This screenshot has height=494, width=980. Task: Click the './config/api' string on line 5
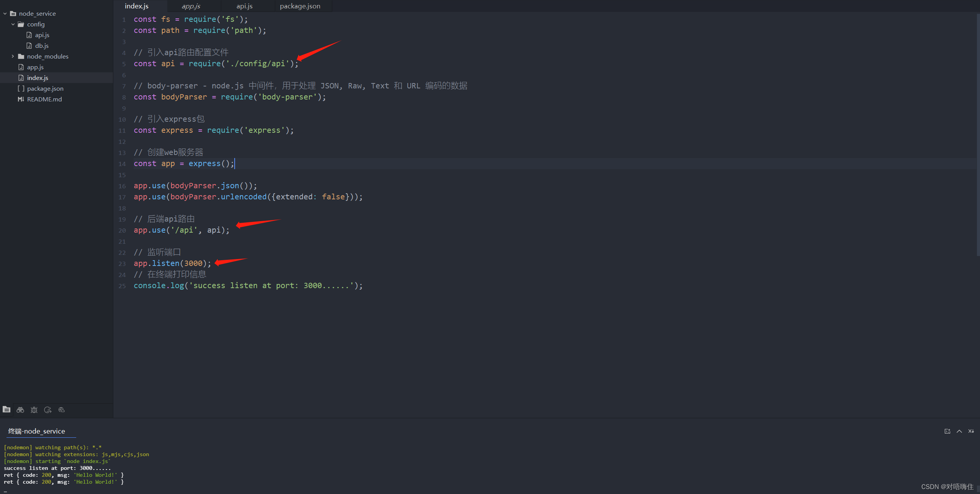[x=258, y=64]
